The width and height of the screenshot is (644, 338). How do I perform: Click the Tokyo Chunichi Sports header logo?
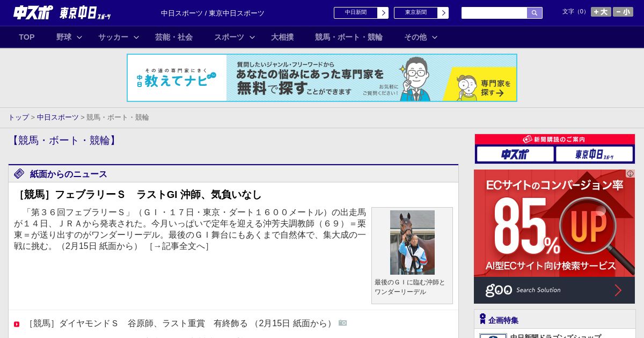pos(85,13)
